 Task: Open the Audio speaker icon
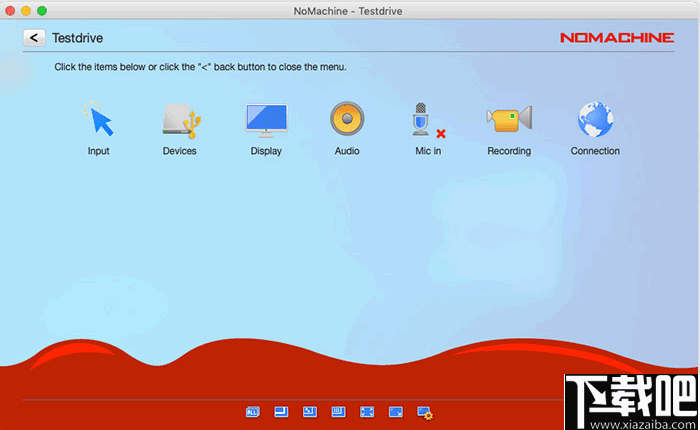point(347,119)
